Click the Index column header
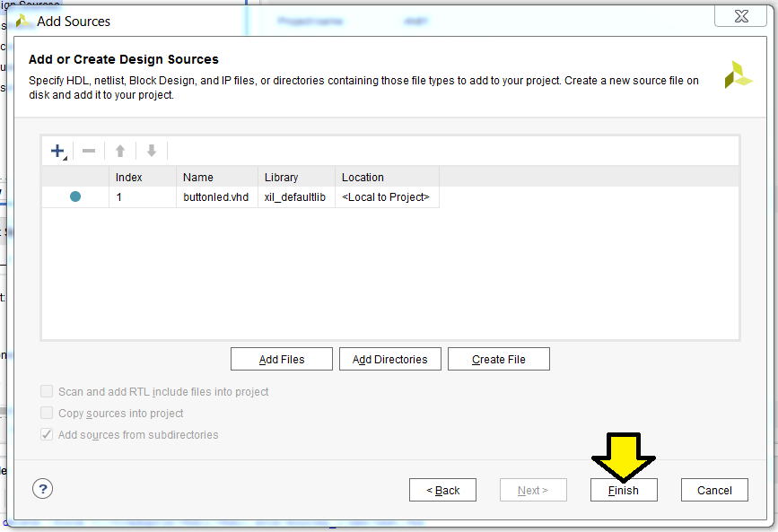Viewport: 778px width, 532px height. click(x=143, y=177)
